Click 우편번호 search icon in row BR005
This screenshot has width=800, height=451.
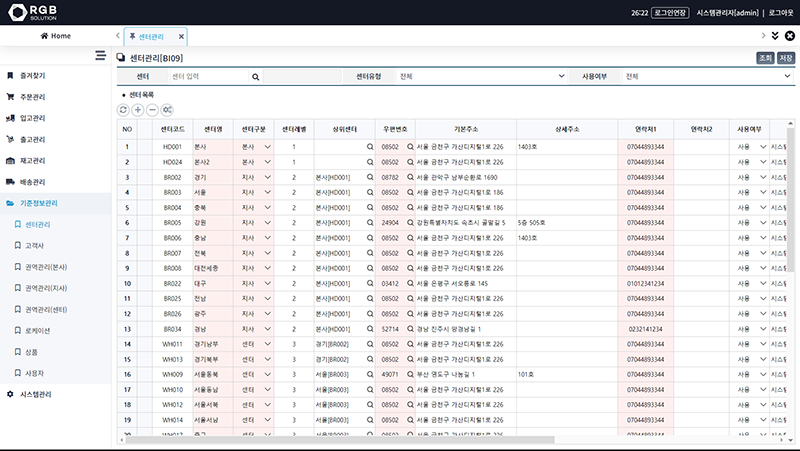click(410, 223)
